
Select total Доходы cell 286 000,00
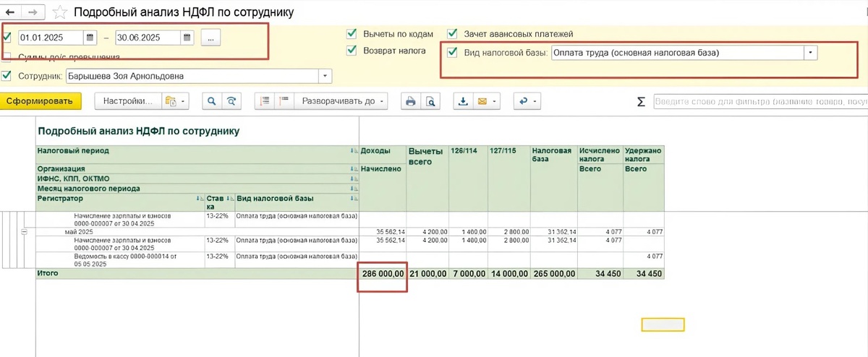click(x=383, y=274)
